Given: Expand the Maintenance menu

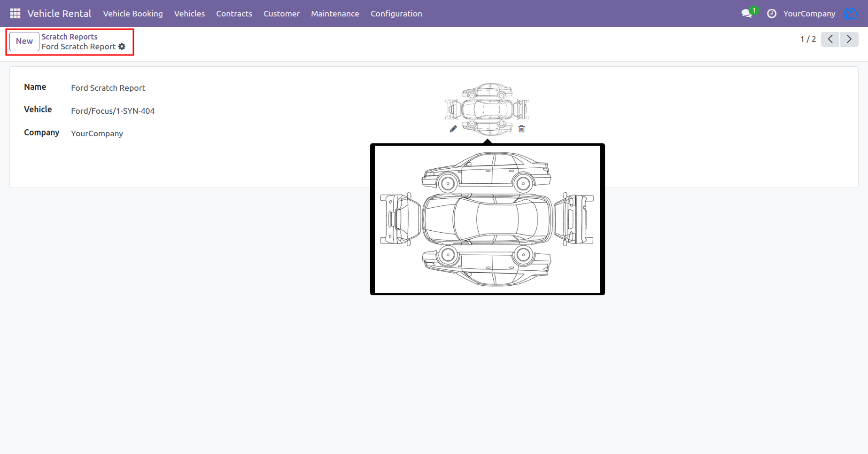Looking at the screenshot, I should (x=335, y=14).
